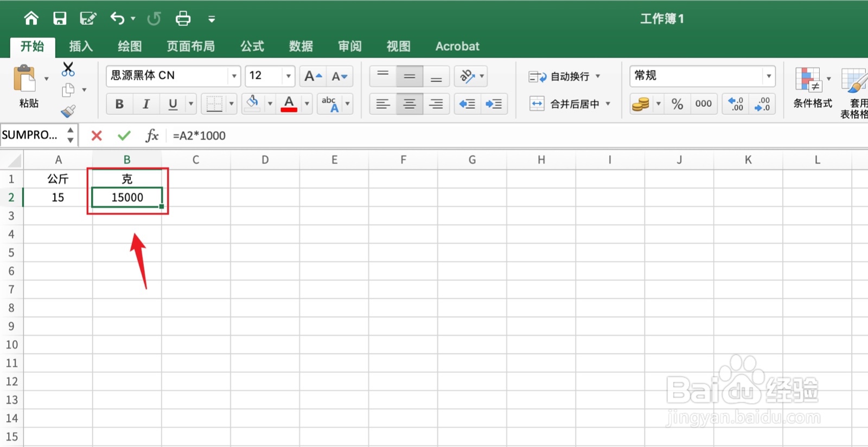
Task: Switch to 插入 Insert tab
Action: click(x=81, y=47)
